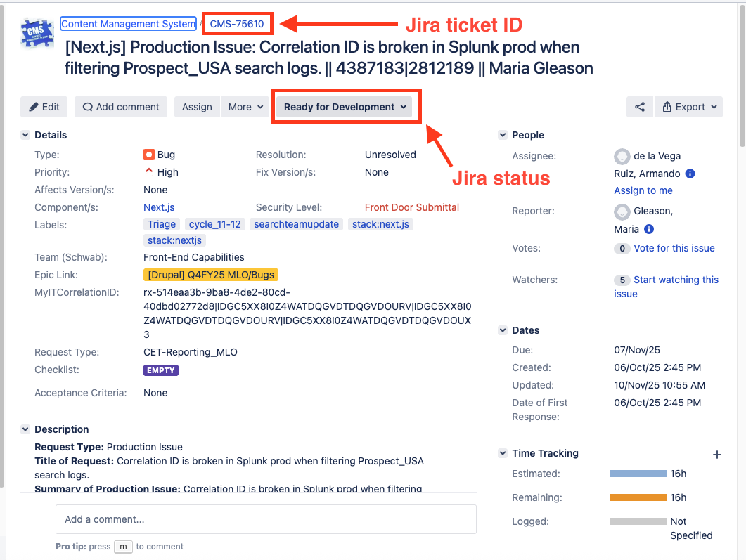Collapse the Dates section
This screenshot has height=560, width=746.
click(x=503, y=330)
